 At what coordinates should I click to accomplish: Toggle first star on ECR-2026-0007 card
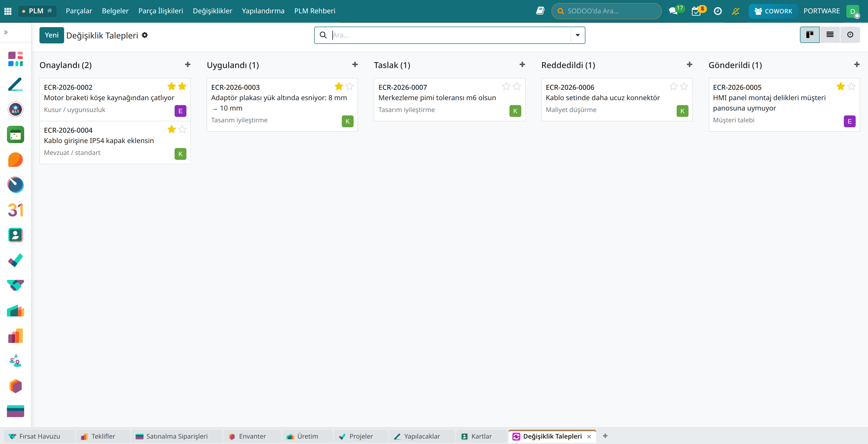click(506, 87)
